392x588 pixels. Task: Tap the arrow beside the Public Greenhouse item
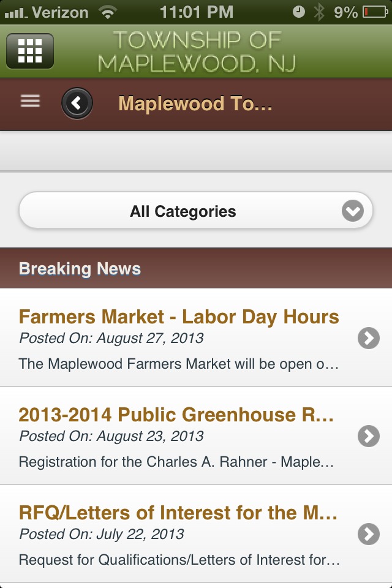coord(368,436)
